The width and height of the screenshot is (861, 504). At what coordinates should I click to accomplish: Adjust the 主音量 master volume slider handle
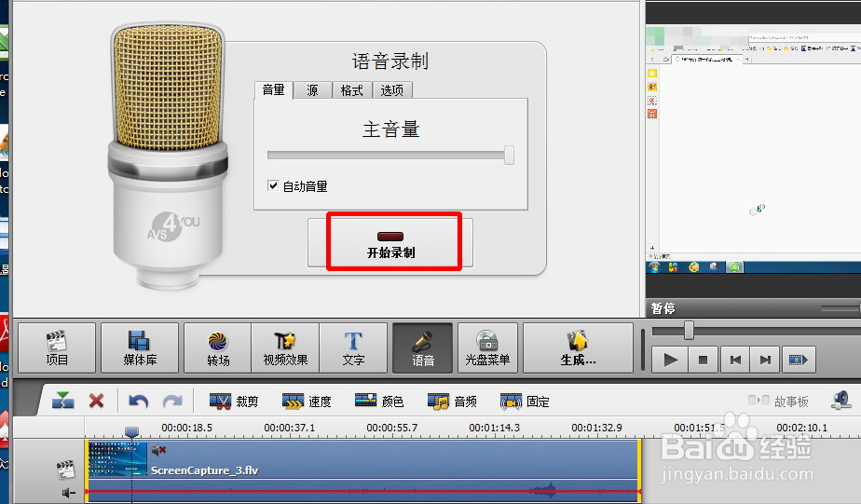pyautogui.click(x=509, y=155)
